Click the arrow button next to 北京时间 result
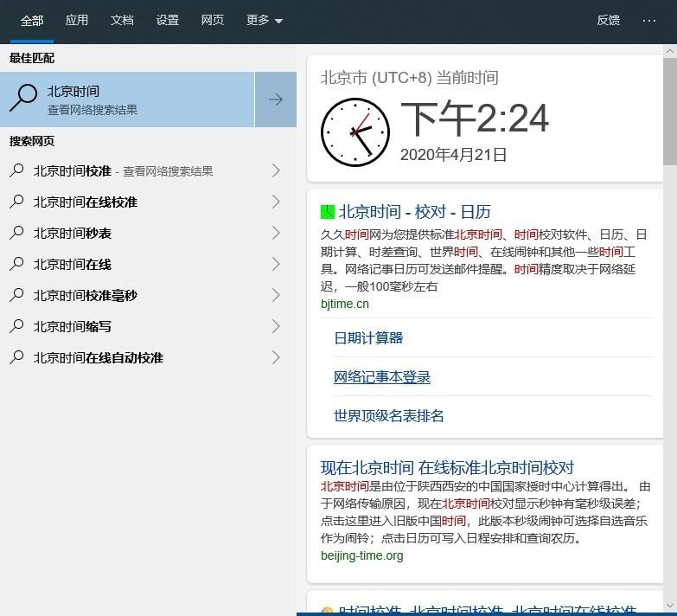677x616 pixels. (x=275, y=99)
